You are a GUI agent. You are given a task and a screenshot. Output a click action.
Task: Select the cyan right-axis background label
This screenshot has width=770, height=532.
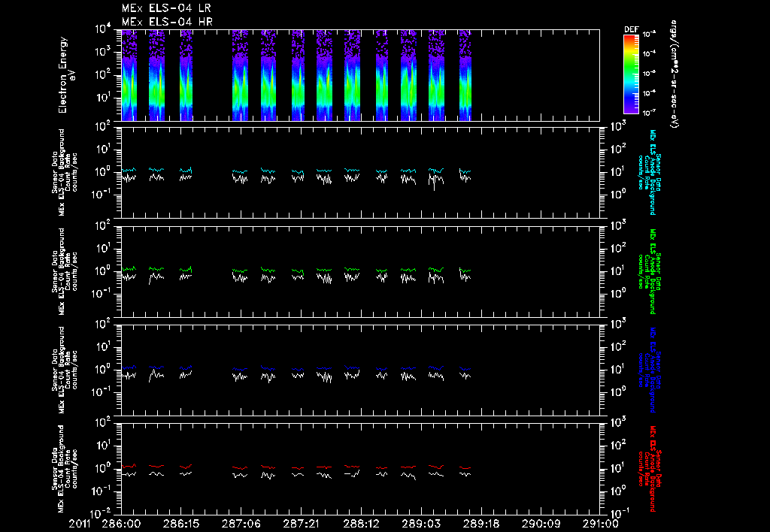pyautogui.click(x=649, y=172)
